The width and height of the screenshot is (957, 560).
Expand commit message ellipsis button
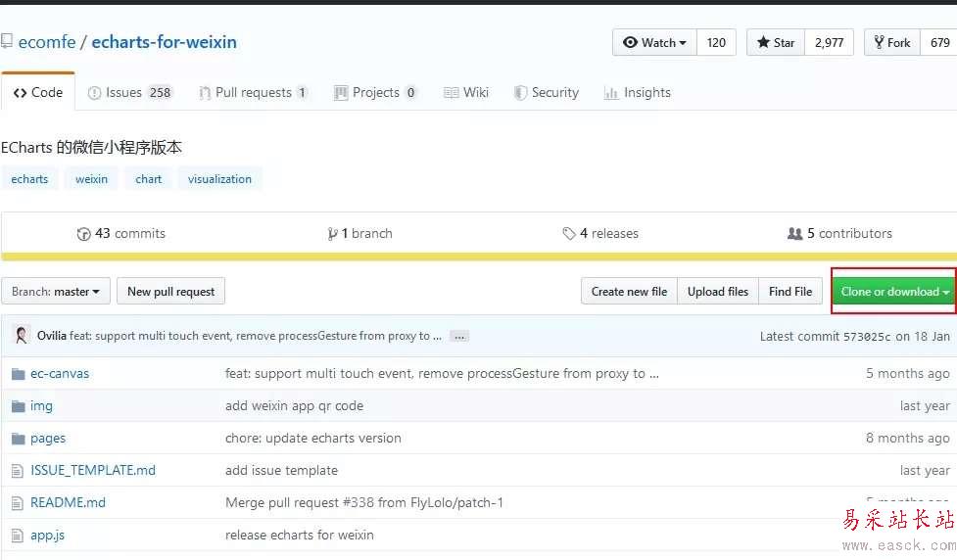459,336
